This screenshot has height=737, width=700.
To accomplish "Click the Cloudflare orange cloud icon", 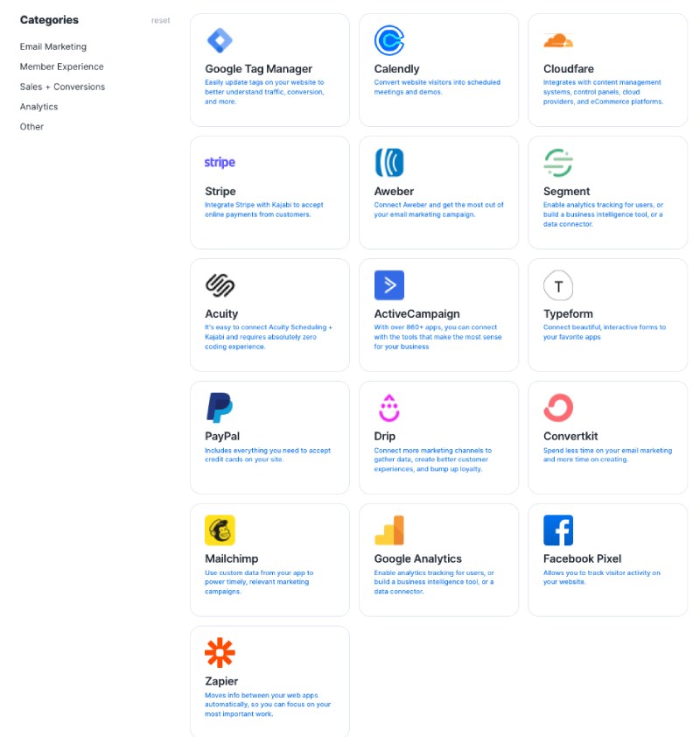I will point(558,41).
